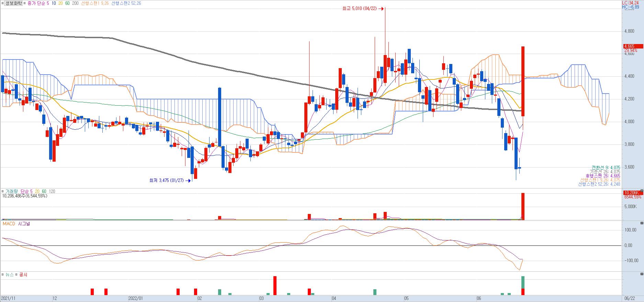Click the 선행스팬1 9,26: 4,075 readout
This screenshot has height=302, width=644.
click(600, 180)
